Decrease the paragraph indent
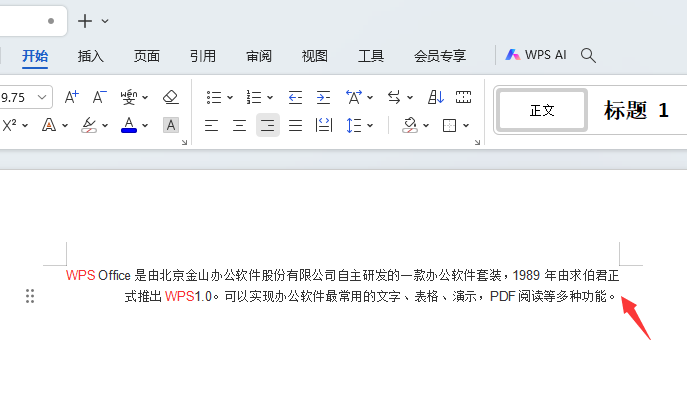687x403 pixels. coord(295,97)
